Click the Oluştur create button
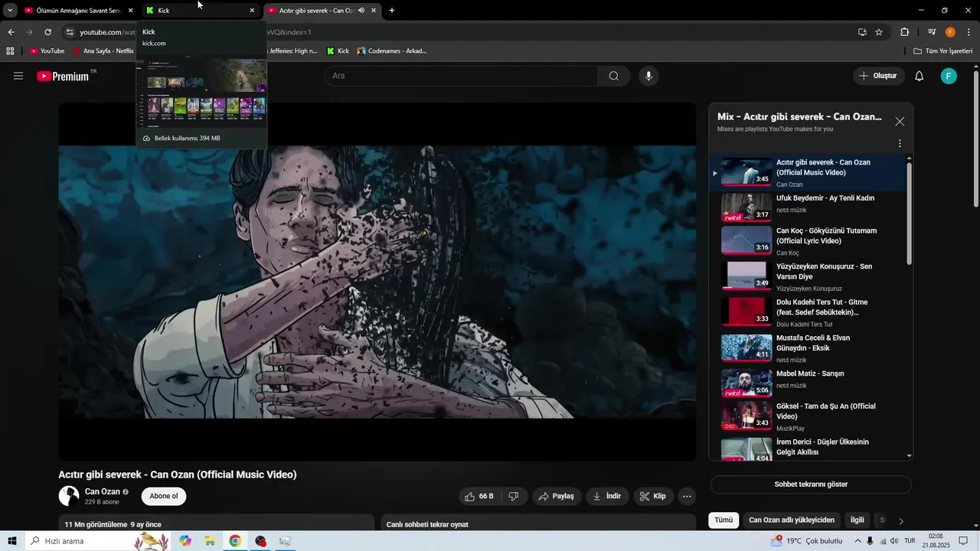This screenshot has width=980, height=551. [x=878, y=76]
